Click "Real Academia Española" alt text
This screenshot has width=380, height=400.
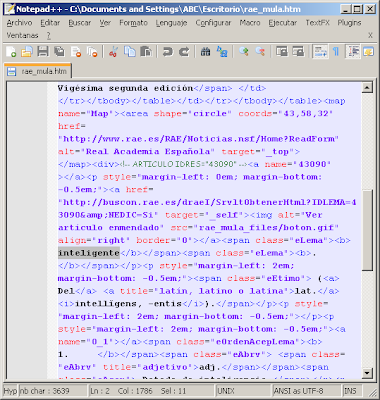(148, 152)
